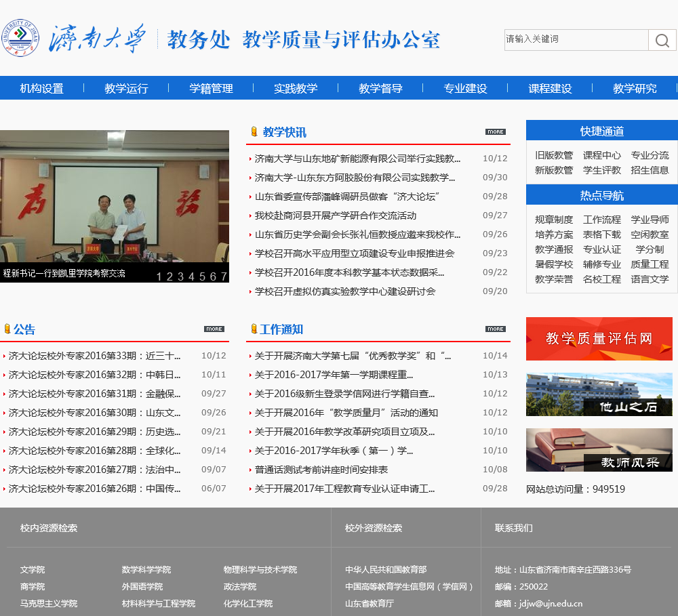Click email address jdjw@ujn.edu.cn
The width and height of the screenshot is (678, 616).
point(551,604)
